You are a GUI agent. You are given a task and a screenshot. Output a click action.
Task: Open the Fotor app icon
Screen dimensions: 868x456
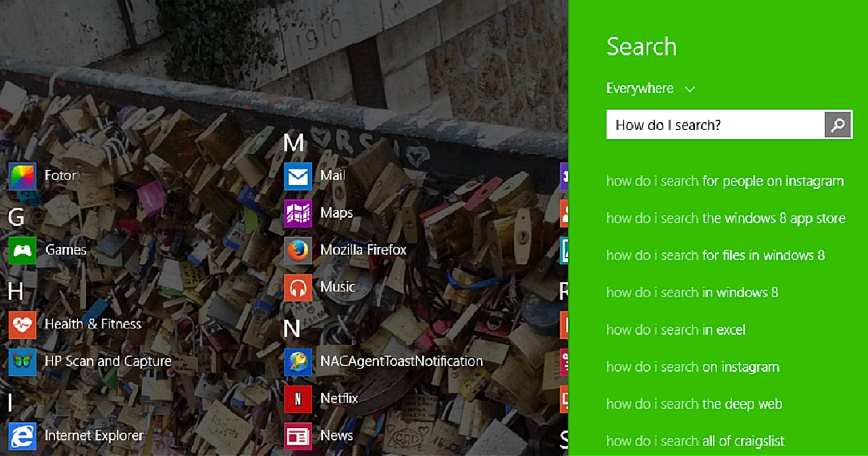22,176
